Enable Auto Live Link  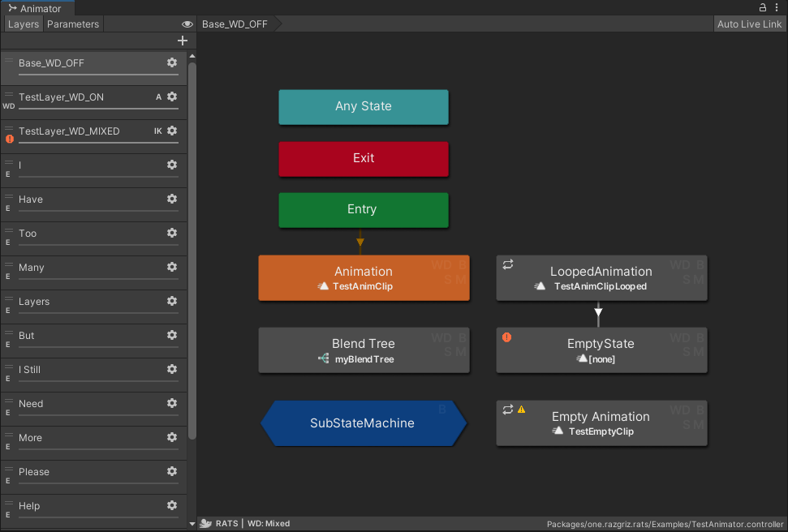click(749, 24)
